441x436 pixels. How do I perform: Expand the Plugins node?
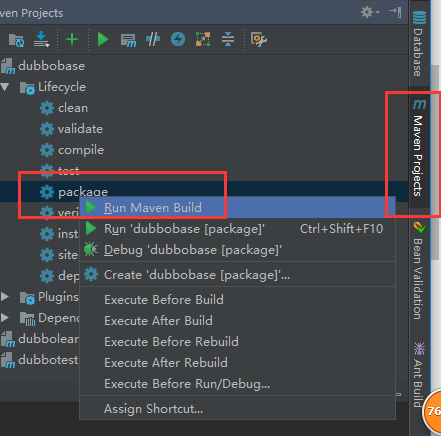point(5,297)
